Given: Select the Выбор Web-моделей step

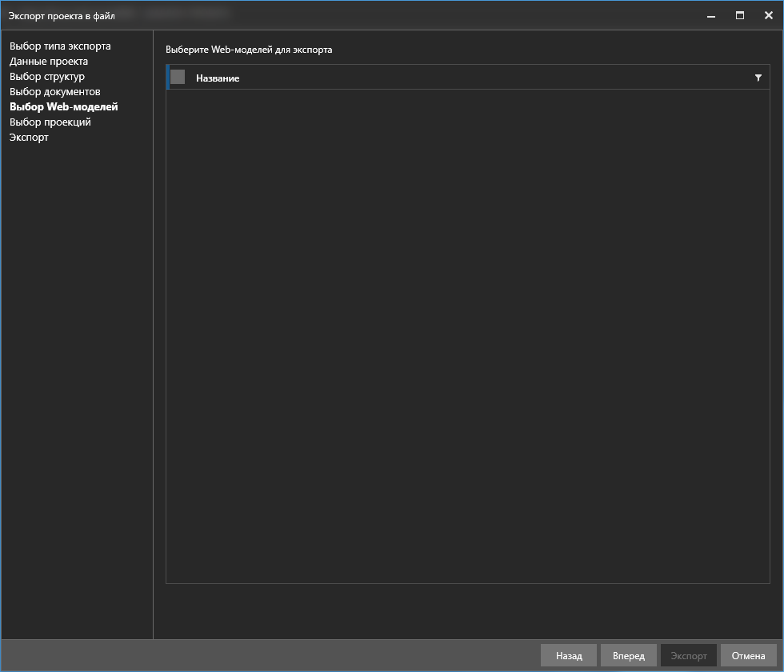Looking at the screenshot, I should pyautogui.click(x=64, y=106).
